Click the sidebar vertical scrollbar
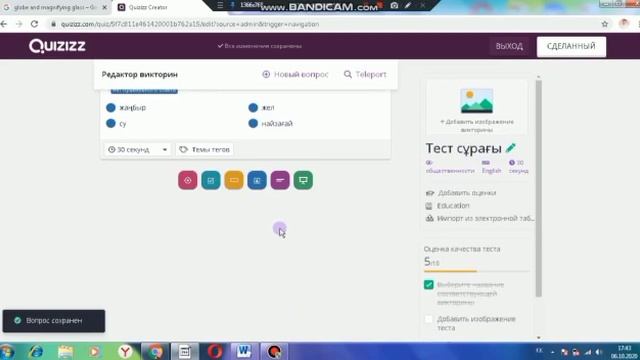 (538, 189)
